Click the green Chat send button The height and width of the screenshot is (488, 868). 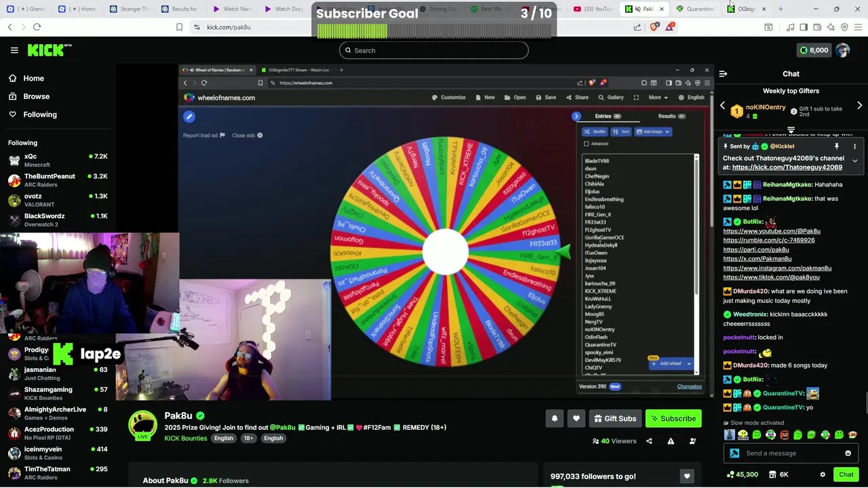coord(846,474)
